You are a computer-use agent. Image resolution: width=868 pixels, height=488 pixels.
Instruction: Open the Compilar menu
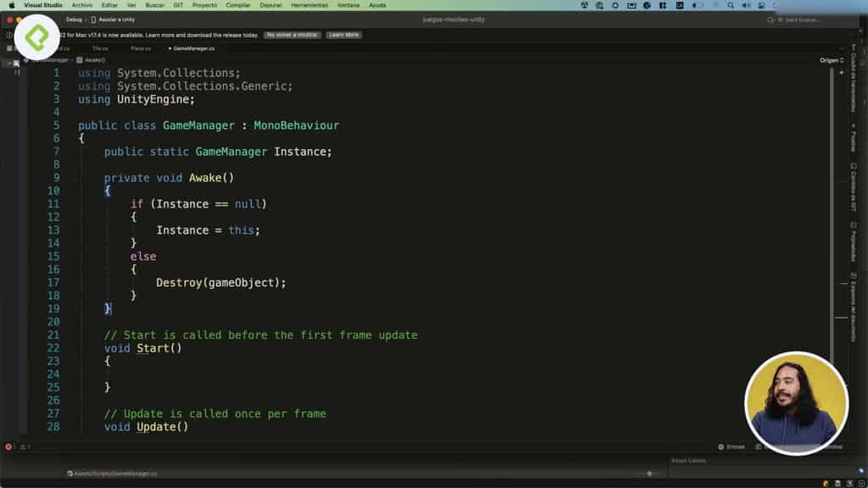pos(238,5)
